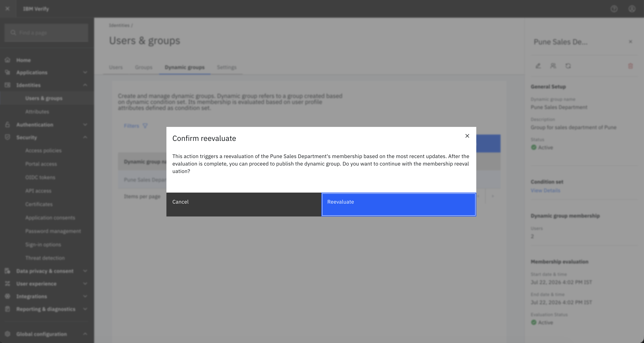Click the members user icon in side panel

[553, 66]
